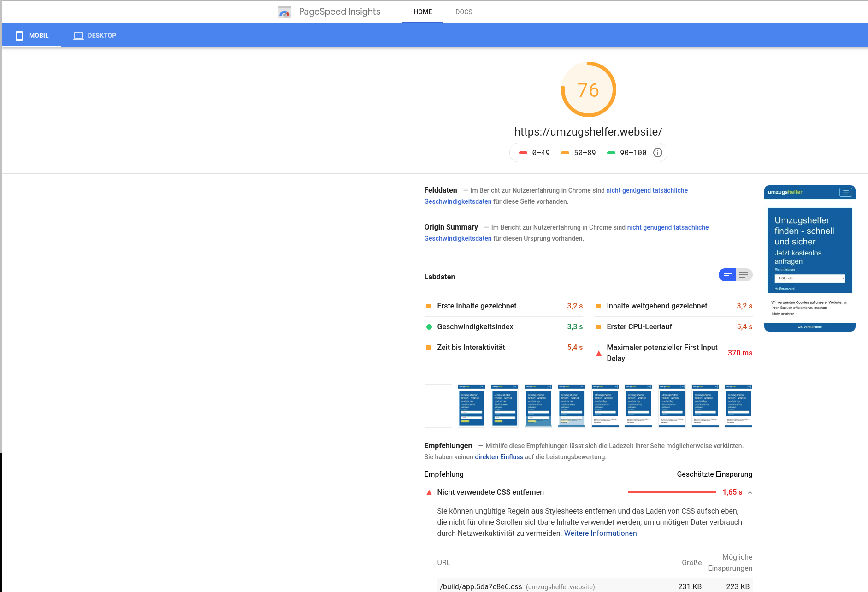Select the HOME tab

tap(423, 12)
